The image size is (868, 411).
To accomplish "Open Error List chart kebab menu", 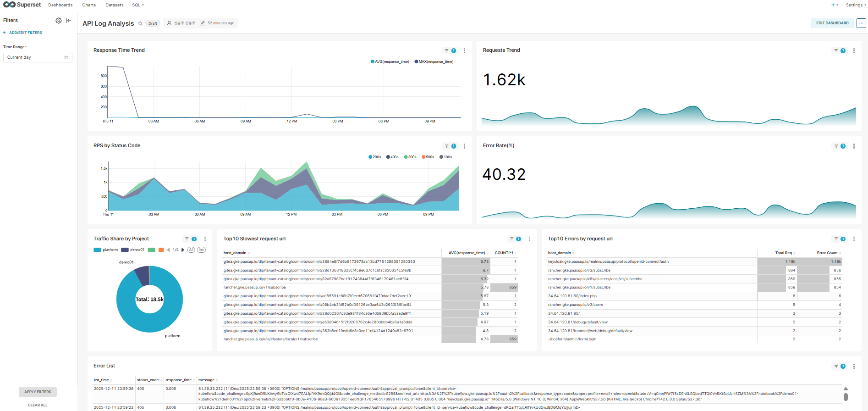I will point(854,367).
